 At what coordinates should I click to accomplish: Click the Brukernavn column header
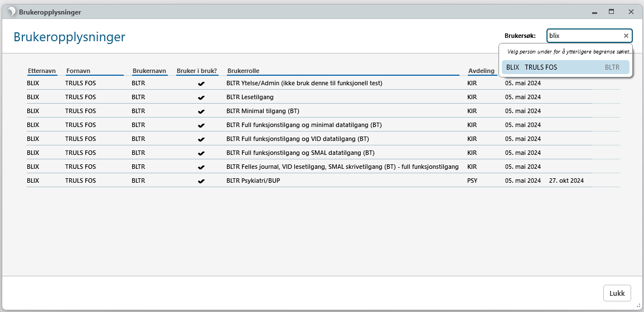[149, 71]
